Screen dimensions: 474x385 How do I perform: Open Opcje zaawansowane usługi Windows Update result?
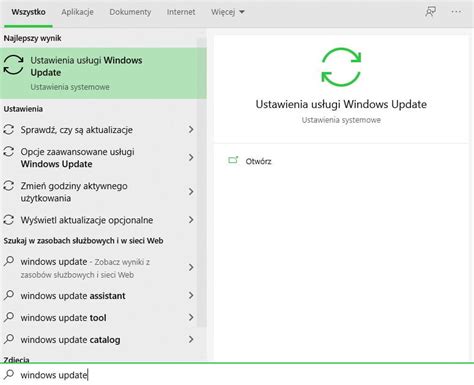point(98,158)
